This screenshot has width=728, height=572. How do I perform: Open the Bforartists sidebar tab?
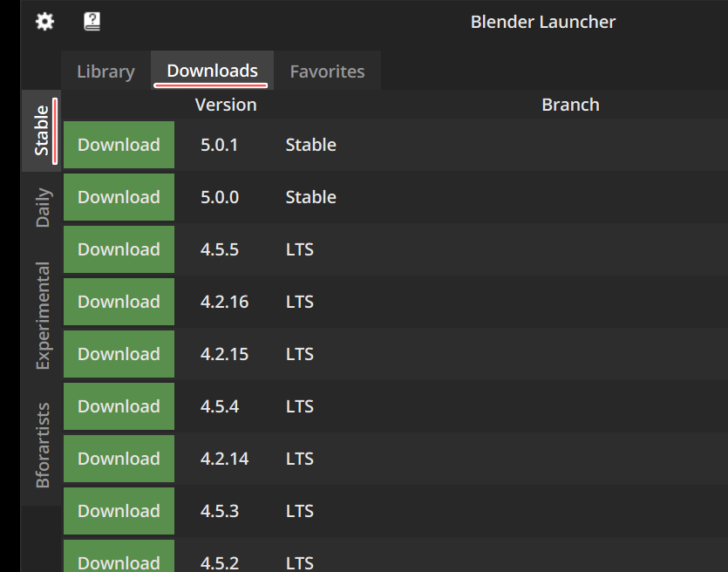42,444
